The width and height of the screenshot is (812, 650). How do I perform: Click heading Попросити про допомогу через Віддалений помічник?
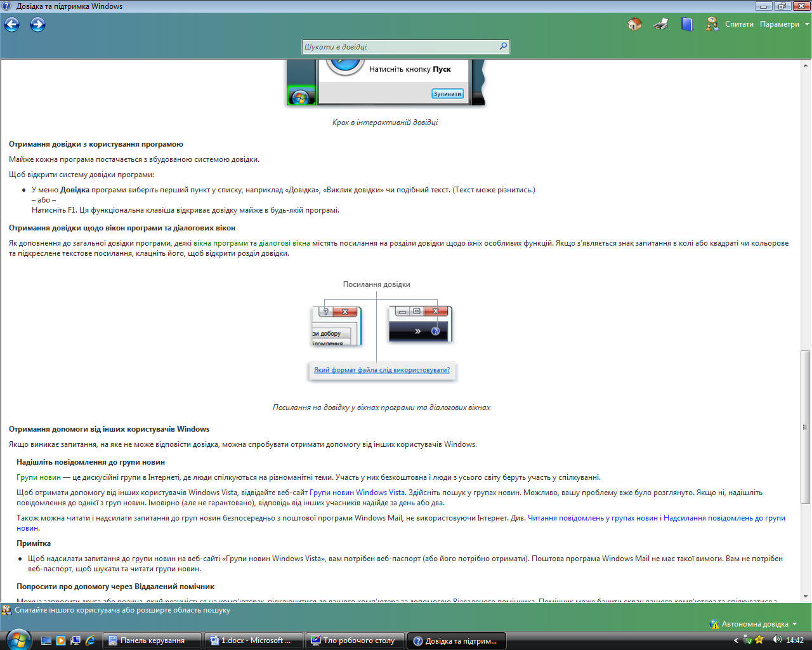[115, 587]
